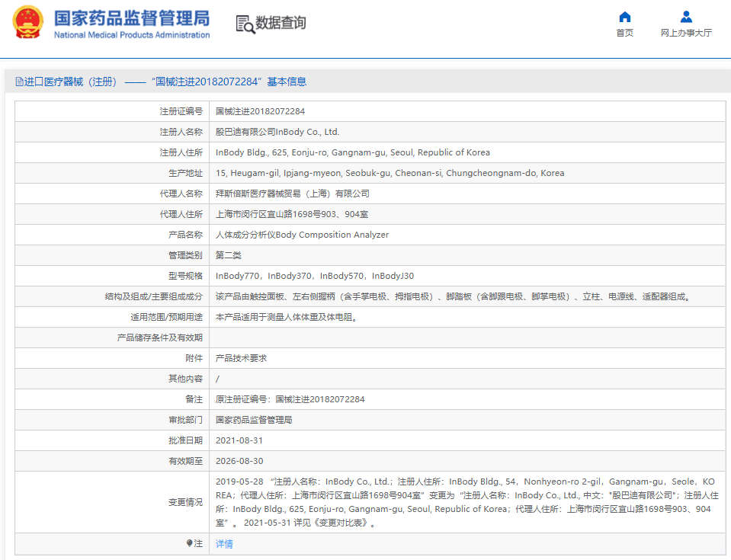The image size is (731, 560).
Task: Click the 网上办事大厅 person icon
Action: 686,17
